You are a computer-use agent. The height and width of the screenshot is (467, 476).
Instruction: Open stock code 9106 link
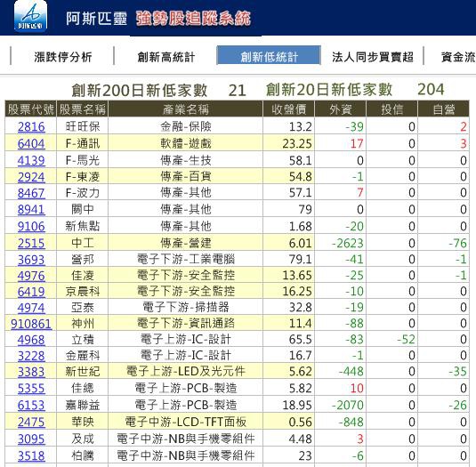pos(31,226)
